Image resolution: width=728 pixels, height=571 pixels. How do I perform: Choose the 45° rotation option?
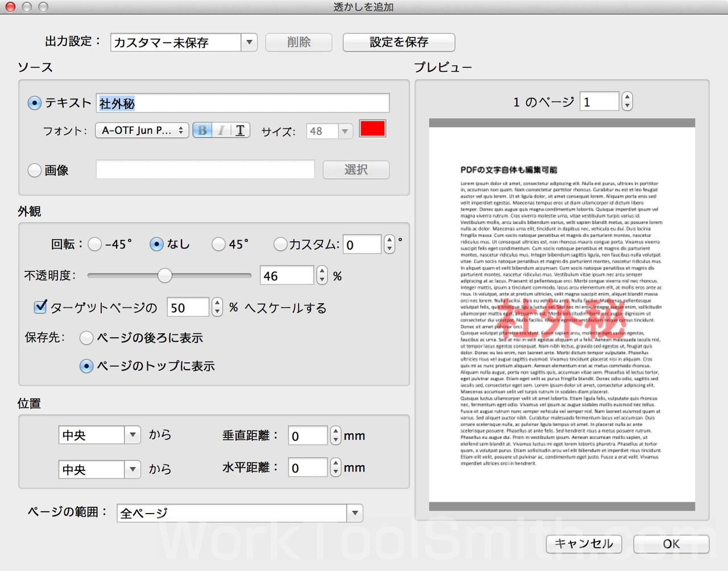coord(218,244)
